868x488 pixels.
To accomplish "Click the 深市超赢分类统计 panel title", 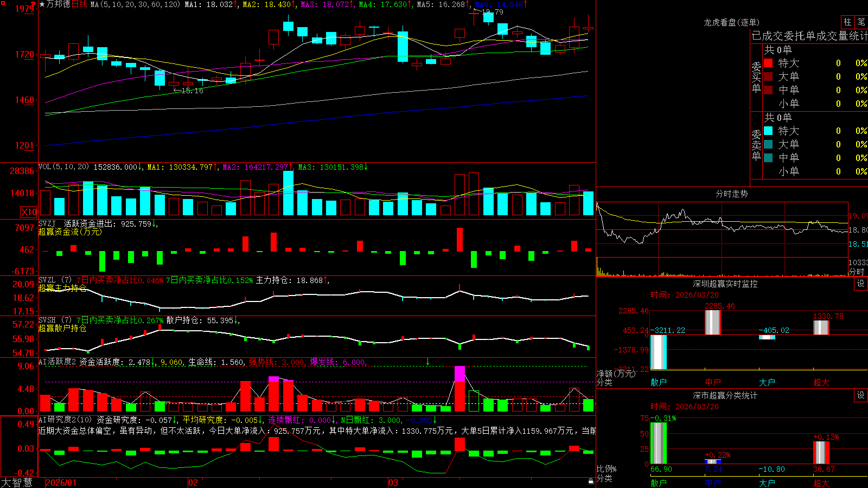I will coord(725,395).
